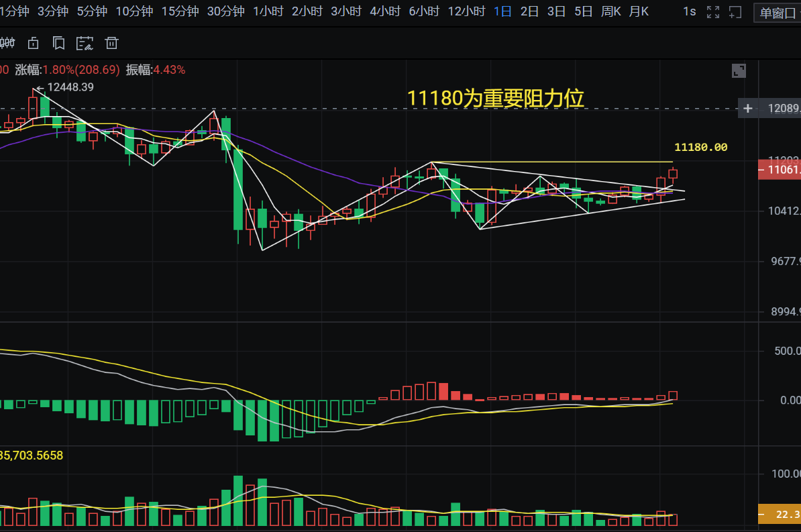Toggle the drawing lock icon

(33, 44)
